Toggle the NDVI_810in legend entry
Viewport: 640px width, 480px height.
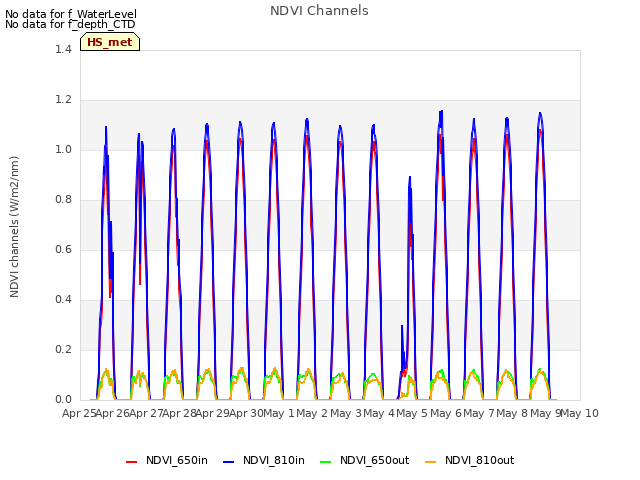(x=264, y=460)
